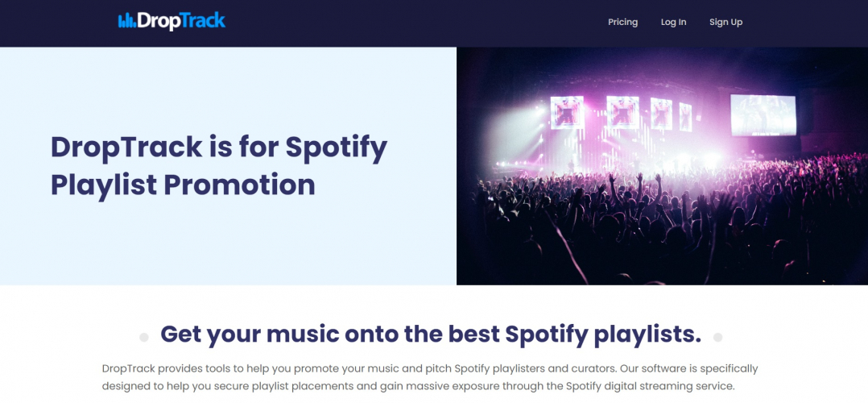Click the leftmost stage screen in concert photo
This screenshot has height=403, width=868.
coord(567,112)
